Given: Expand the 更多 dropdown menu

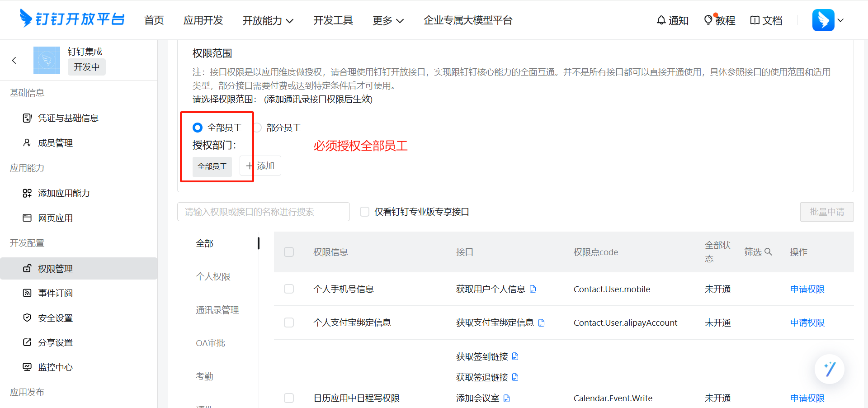Looking at the screenshot, I should (388, 20).
